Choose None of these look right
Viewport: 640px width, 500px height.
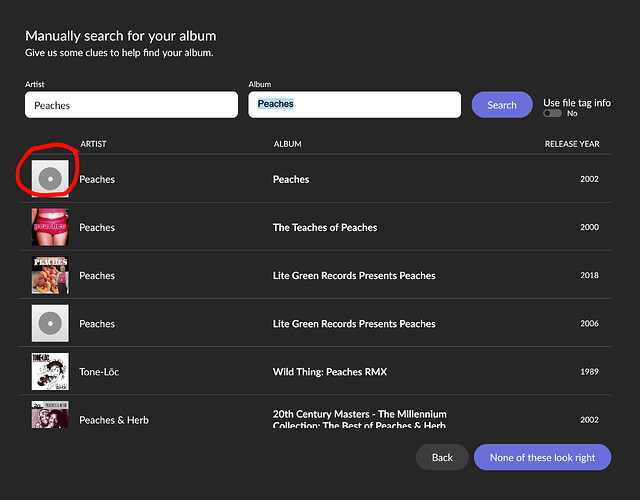click(x=542, y=457)
